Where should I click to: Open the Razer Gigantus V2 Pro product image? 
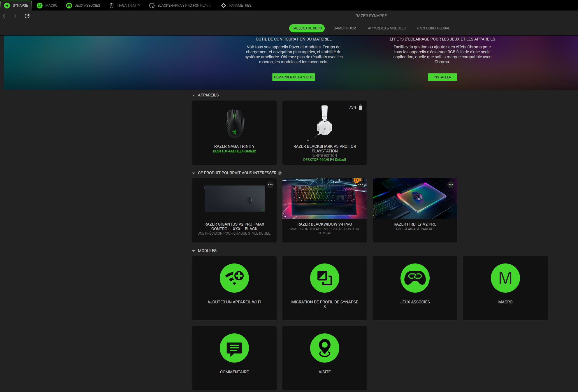[x=234, y=199]
